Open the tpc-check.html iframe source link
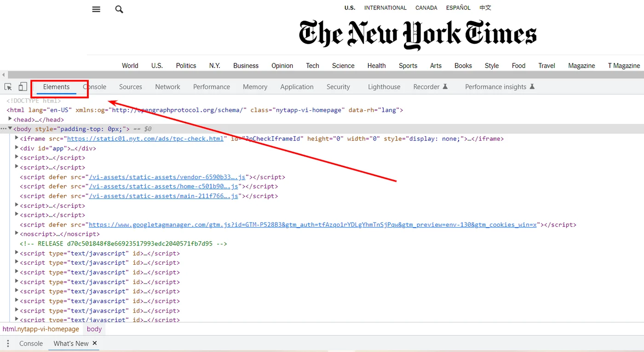The height and width of the screenshot is (352, 644). point(145,139)
